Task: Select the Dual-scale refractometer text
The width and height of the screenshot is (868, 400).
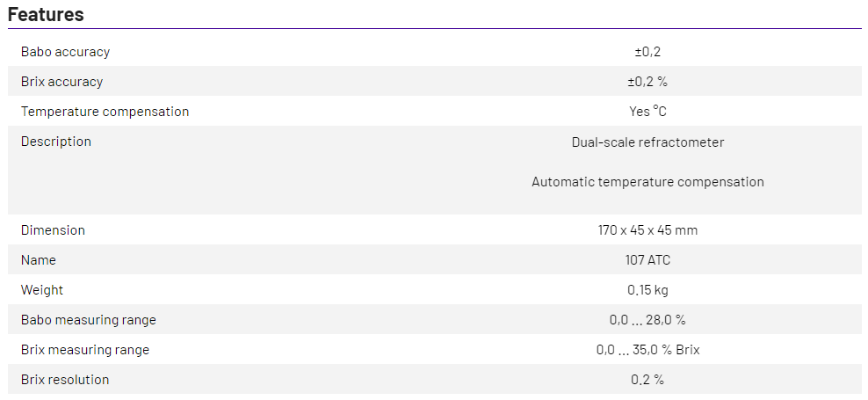Action: coord(647,142)
